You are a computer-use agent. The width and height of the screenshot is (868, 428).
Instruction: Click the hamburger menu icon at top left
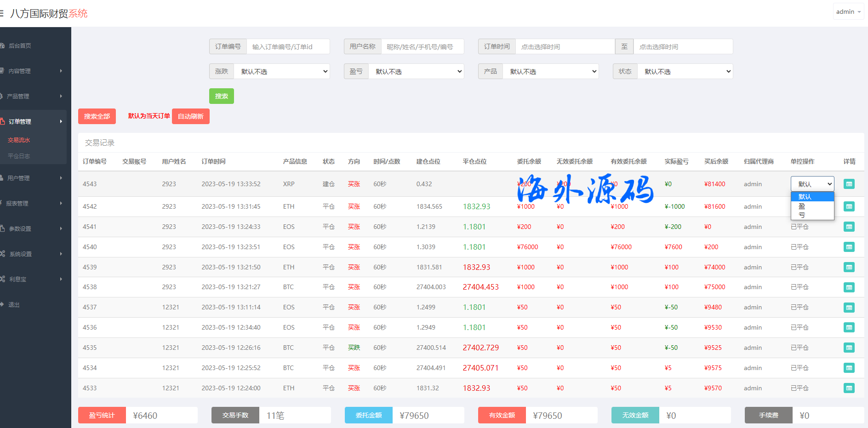coord(2,13)
